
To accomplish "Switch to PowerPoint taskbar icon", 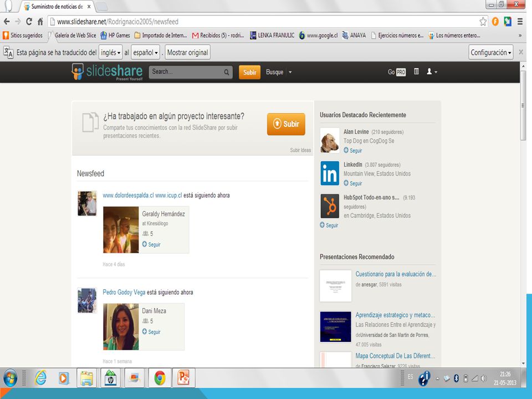I will coord(183,378).
